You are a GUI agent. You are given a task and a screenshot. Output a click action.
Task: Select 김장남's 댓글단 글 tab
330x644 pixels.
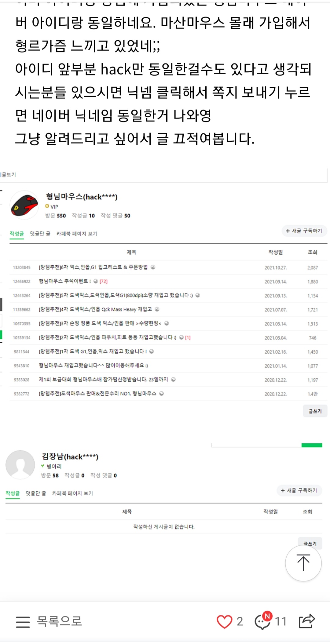tap(36, 493)
